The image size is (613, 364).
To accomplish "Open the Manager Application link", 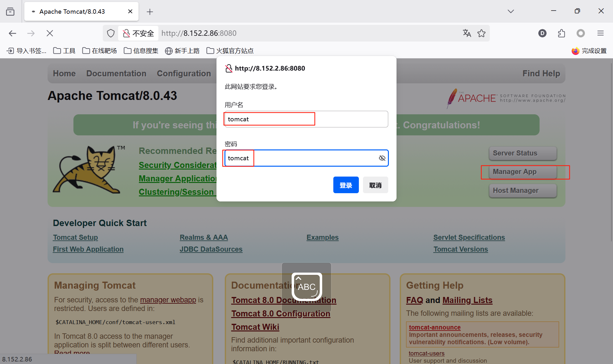I will click(x=178, y=178).
